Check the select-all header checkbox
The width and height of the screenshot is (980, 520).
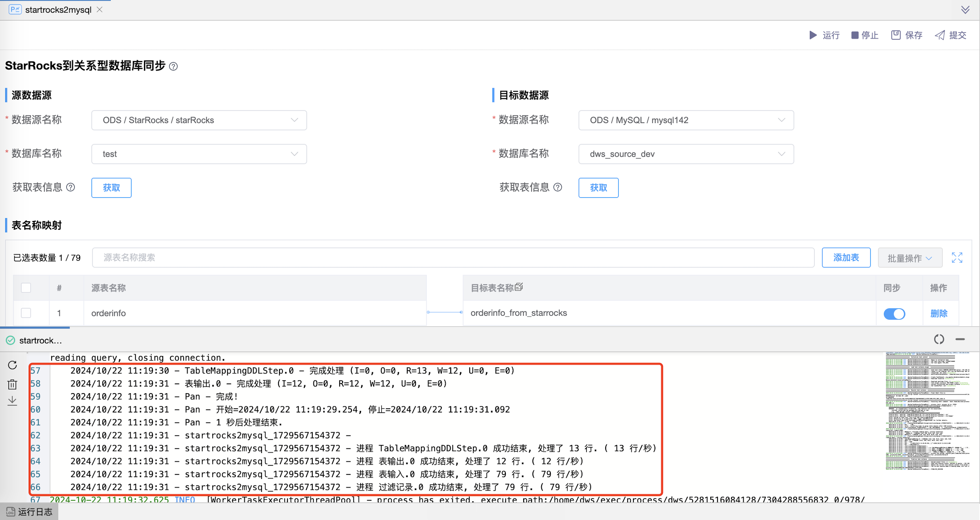click(x=26, y=288)
